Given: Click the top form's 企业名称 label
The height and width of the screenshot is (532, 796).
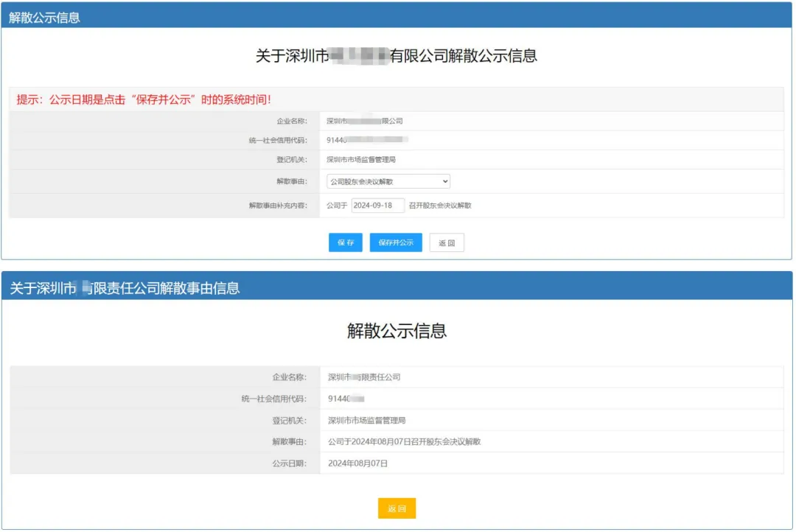Looking at the screenshot, I should click(x=292, y=121).
